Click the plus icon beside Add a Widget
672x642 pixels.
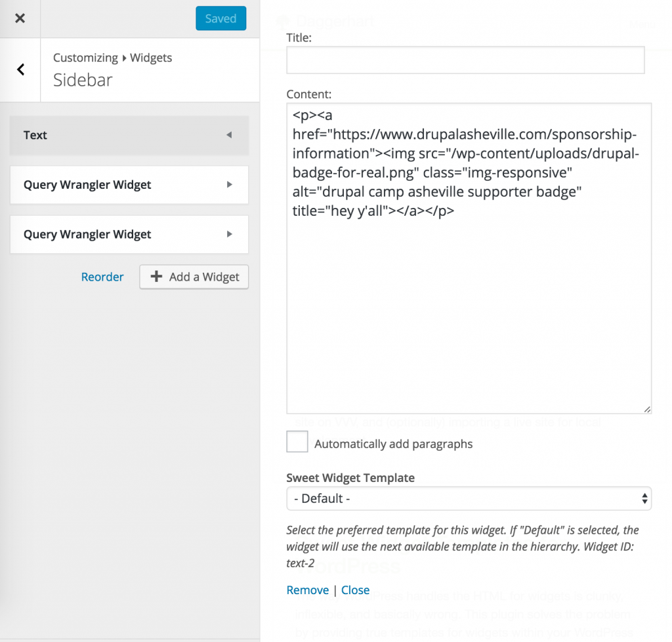point(156,277)
